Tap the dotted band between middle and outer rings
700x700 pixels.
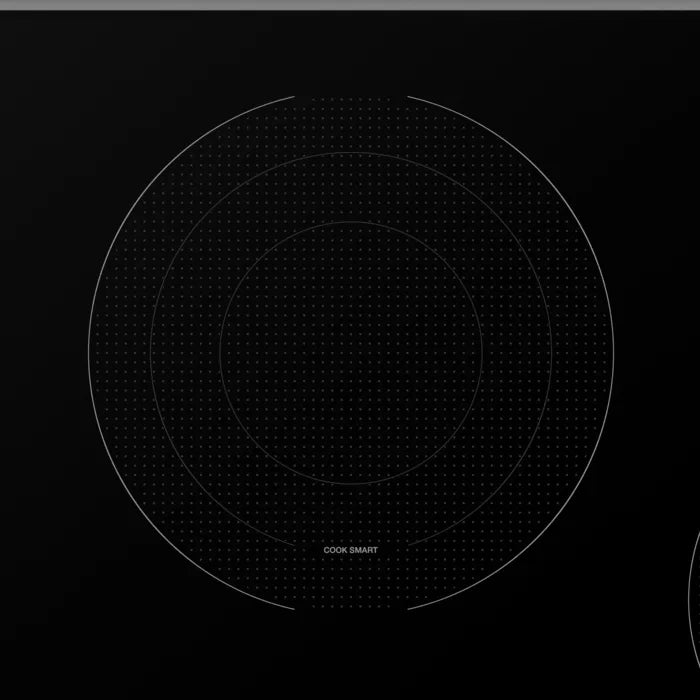click(x=351, y=125)
